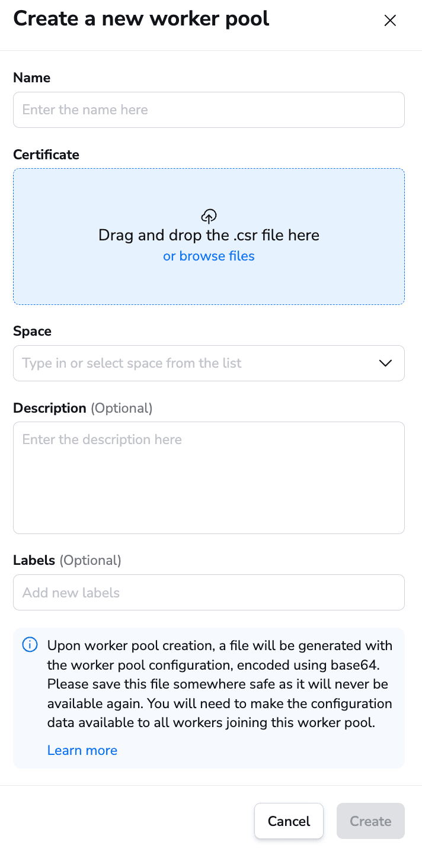Image resolution: width=422 pixels, height=868 pixels.
Task: Click the Create button
Action: [370, 821]
